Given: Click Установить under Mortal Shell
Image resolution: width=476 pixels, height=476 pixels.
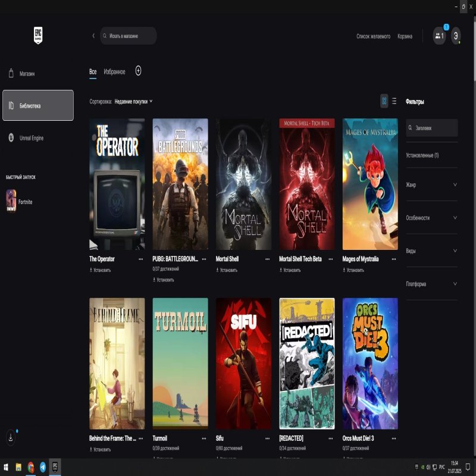Looking at the screenshot, I should point(228,270).
